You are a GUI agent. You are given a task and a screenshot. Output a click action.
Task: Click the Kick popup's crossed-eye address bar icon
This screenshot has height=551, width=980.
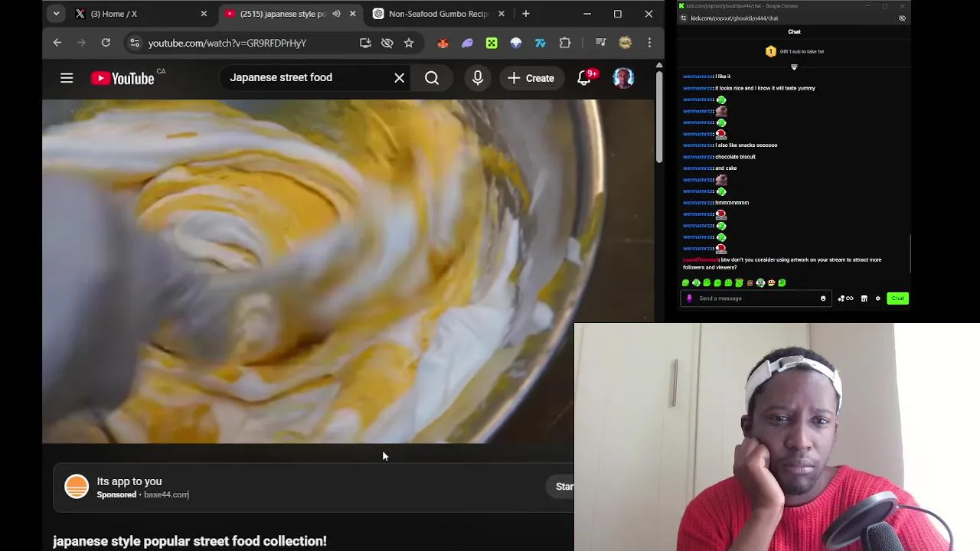902,18
